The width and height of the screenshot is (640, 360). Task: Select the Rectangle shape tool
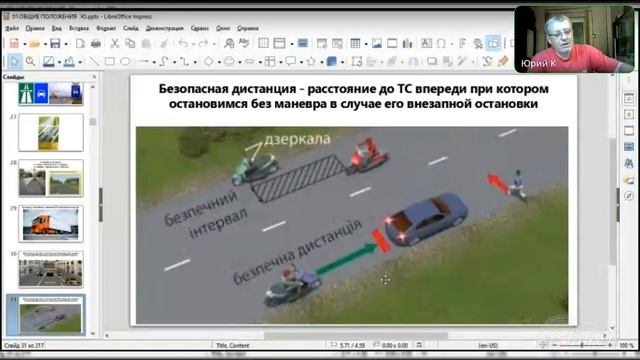(x=109, y=62)
